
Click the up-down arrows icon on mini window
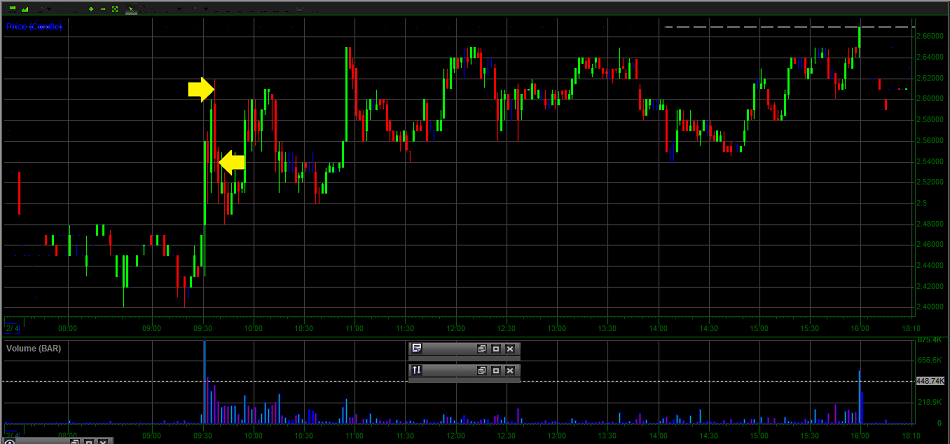[417, 370]
